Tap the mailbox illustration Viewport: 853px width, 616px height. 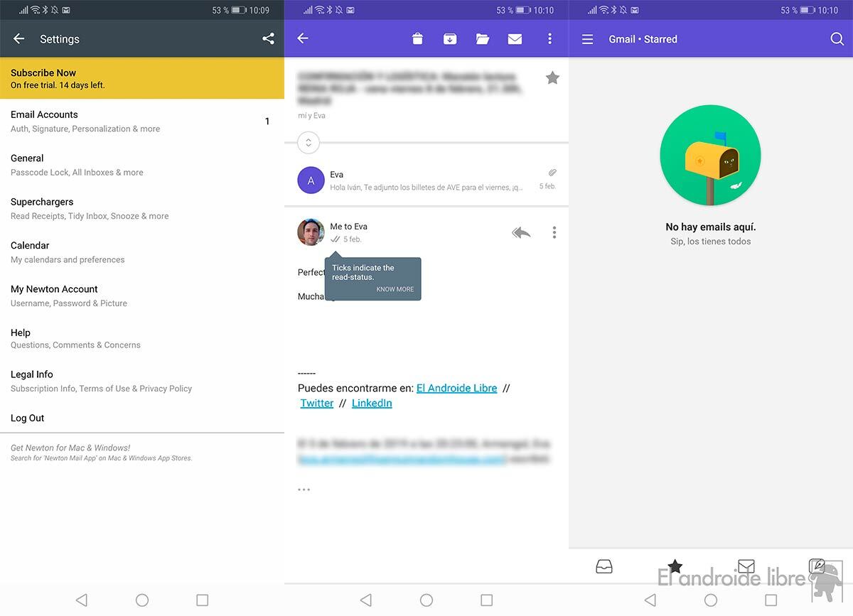[710, 156]
